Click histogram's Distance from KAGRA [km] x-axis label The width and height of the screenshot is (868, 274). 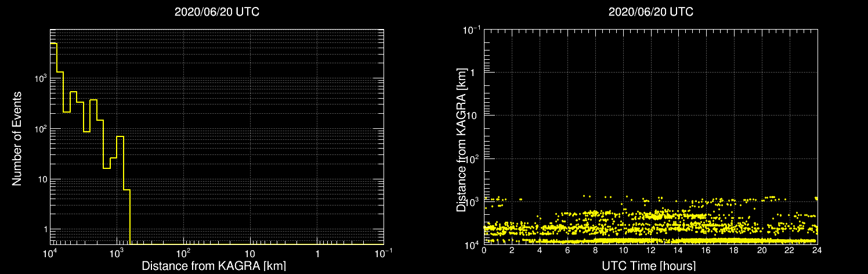214,266
